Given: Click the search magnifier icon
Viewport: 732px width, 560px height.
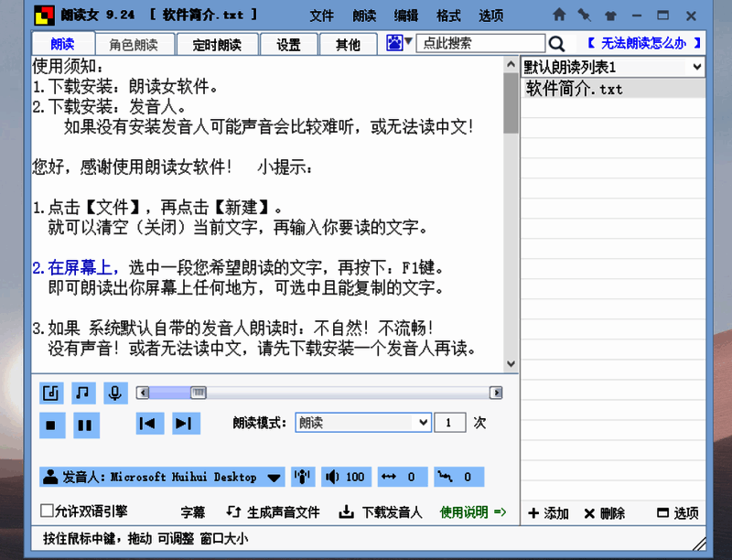Looking at the screenshot, I should point(558,42).
